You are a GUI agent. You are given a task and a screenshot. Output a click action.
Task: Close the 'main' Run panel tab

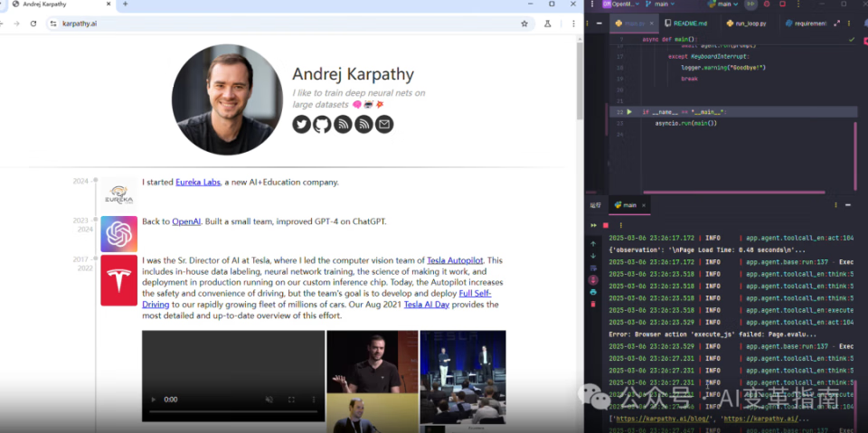[x=644, y=205]
